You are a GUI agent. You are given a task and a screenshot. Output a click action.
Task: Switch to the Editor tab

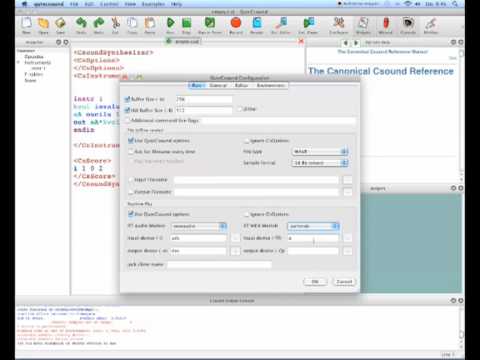tap(241, 86)
